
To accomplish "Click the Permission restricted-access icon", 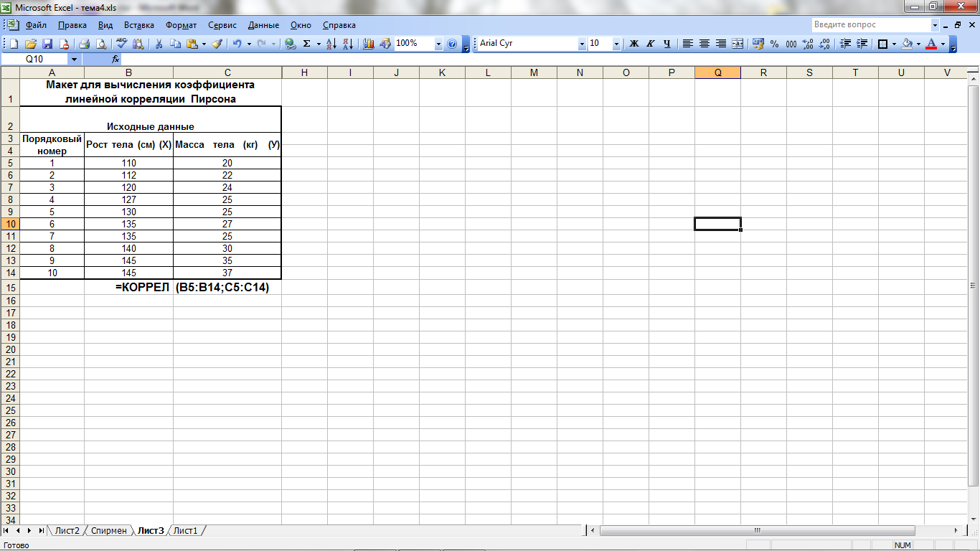I will 64,44.
